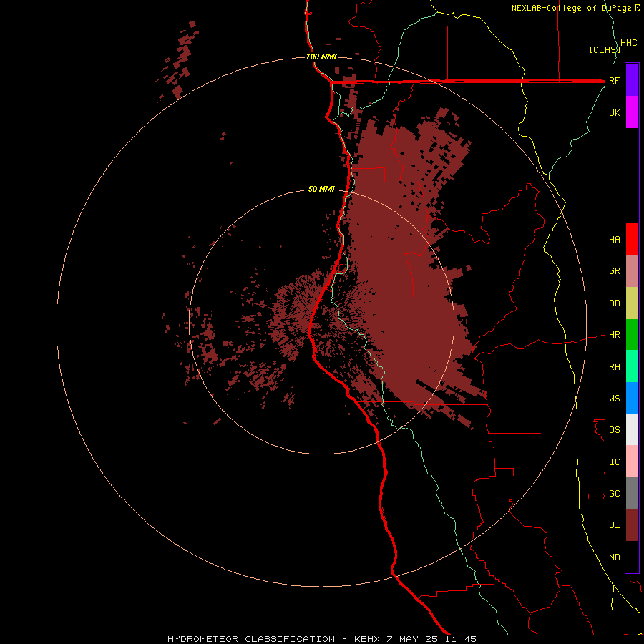This screenshot has height=644, width=644.
Task: Click the IC light pink swatch
Action: click(x=632, y=462)
